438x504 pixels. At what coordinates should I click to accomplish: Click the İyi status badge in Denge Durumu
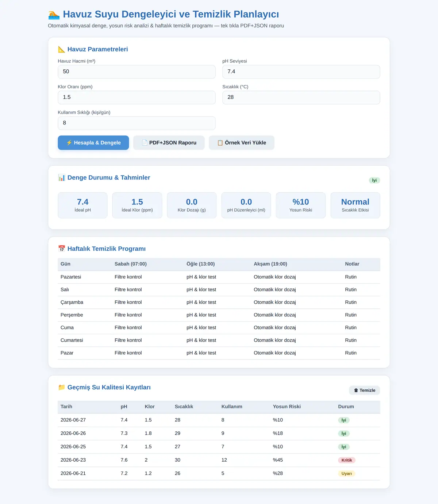tap(374, 180)
